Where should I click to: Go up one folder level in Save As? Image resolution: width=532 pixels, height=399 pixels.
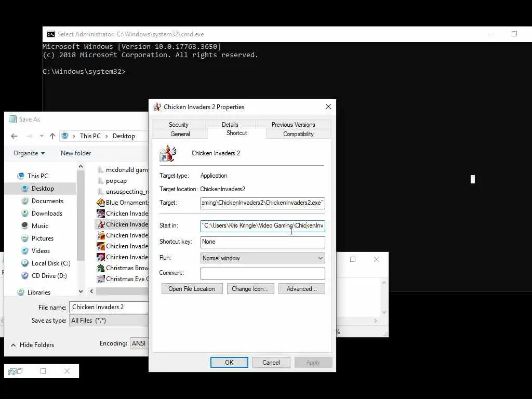point(52,136)
